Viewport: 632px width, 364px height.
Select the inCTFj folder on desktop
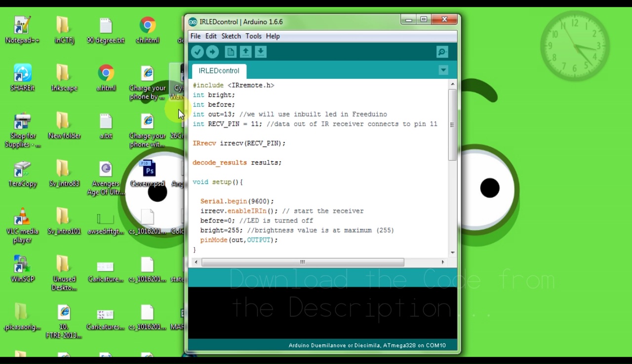point(64,30)
